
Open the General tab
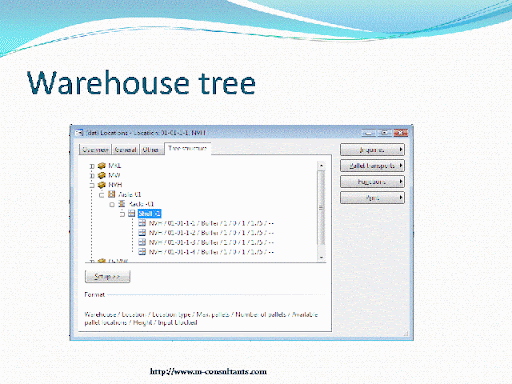coord(125,150)
